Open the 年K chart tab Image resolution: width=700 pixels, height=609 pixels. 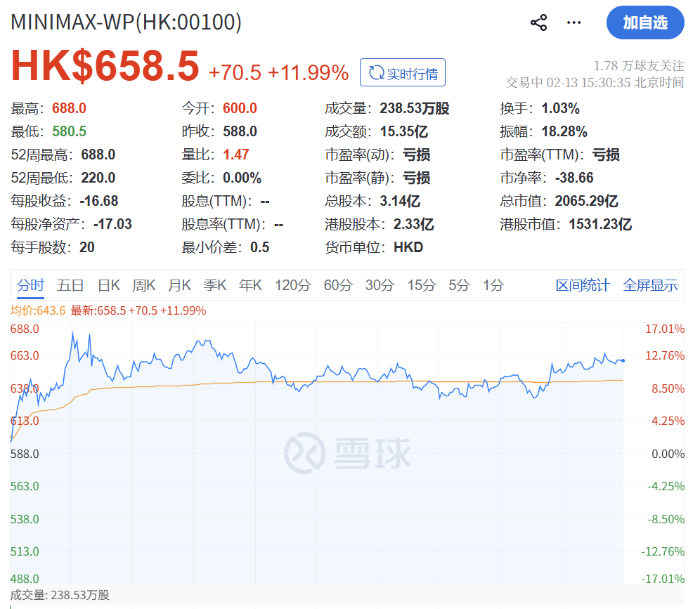pyautogui.click(x=250, y=285)
